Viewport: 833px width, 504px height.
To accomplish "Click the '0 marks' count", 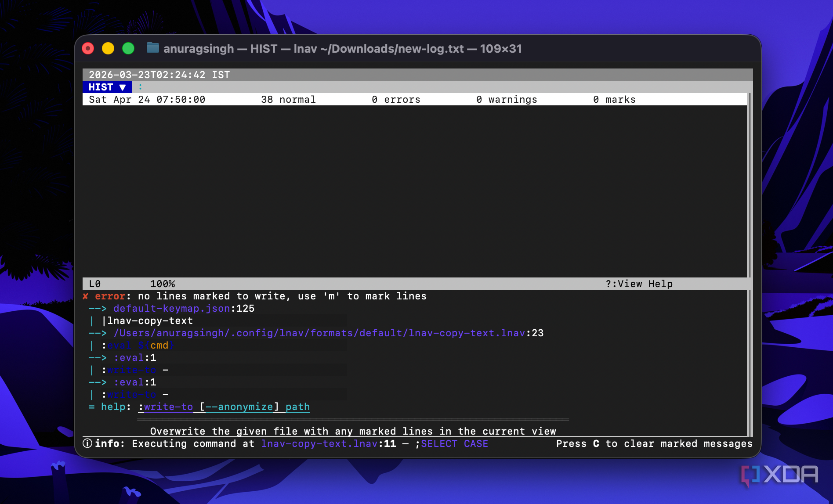I will pyautogui.click(x=614, y=100).
